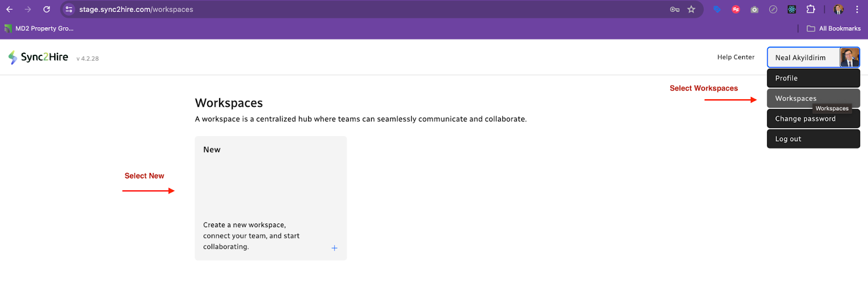Image resolution: width=868 pixels, height=301 pixels.
Task: Click the version text v 4.2.28
Action: click(87, 59)
